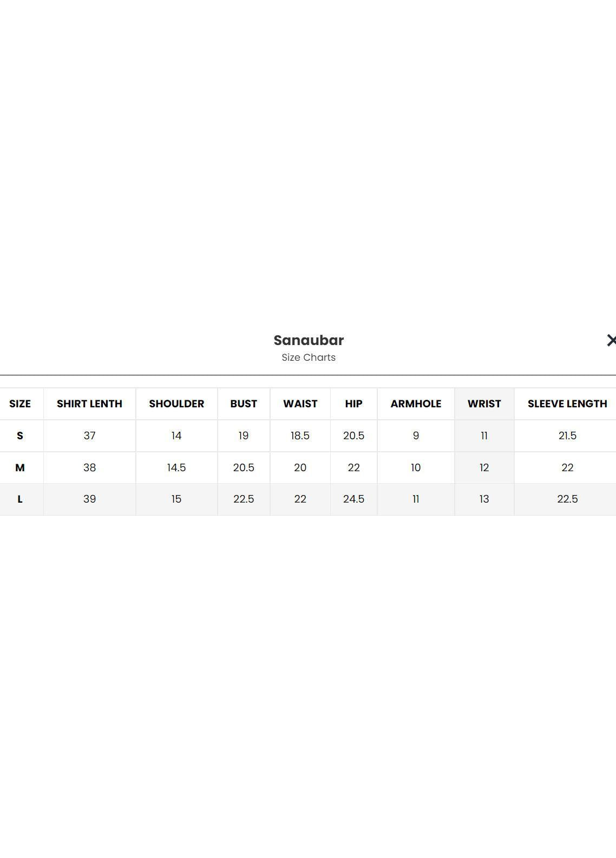Click the sleeve length value 21.5

tap(567, 435)
